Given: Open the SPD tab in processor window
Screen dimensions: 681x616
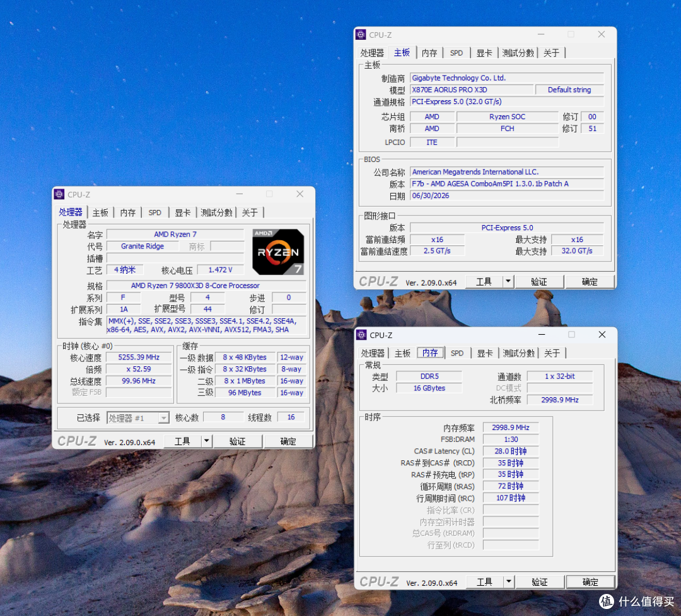Looking at the screenshot, I should [154, 212].
